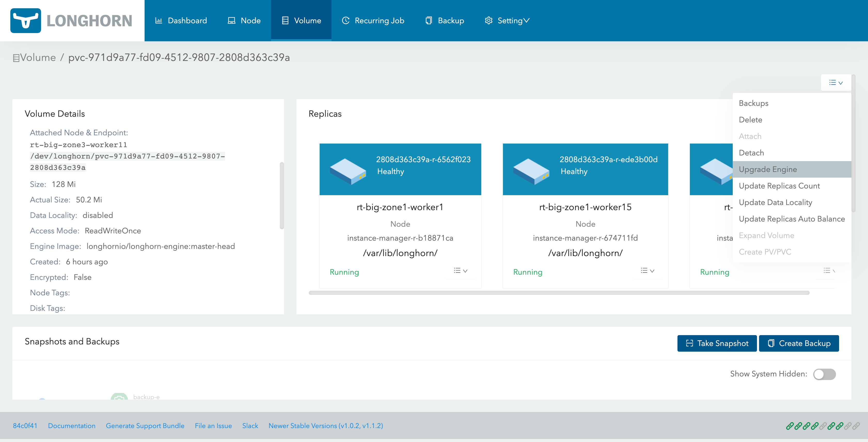Click the Dashboard chart icon
This screenshot has height=442, width=868.
158,21
